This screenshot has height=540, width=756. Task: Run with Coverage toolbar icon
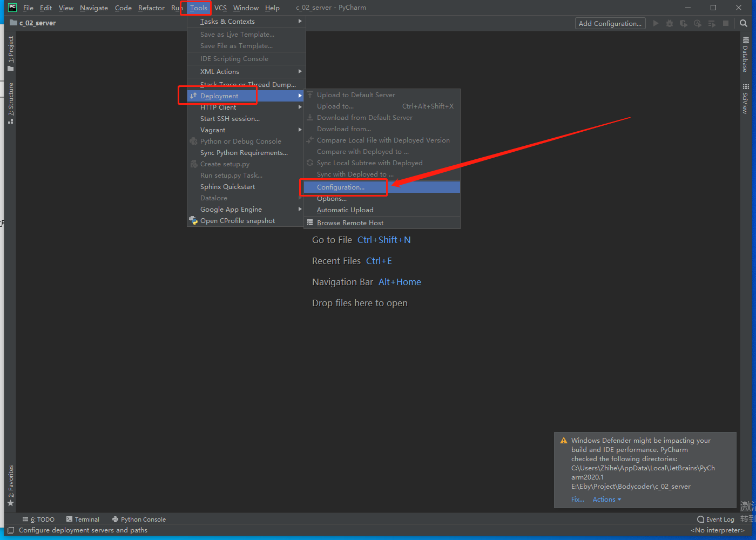(683, 23)
